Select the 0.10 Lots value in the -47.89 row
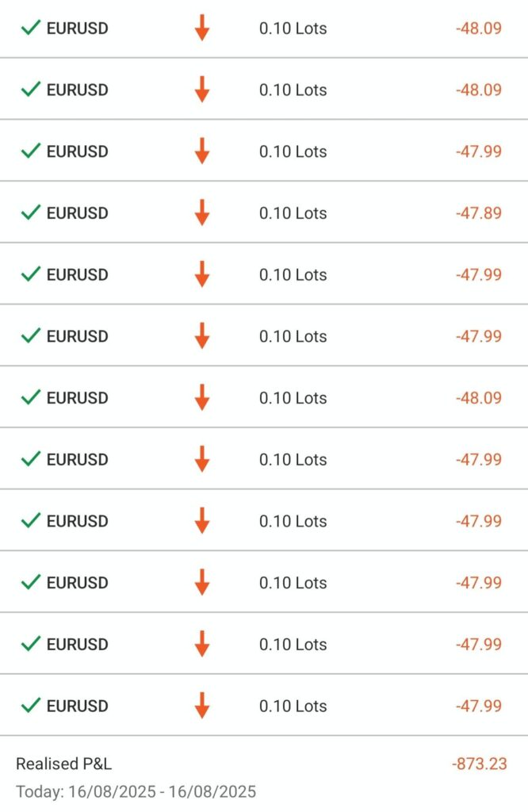Screen dimensions: 528x812 coord(293,213)
